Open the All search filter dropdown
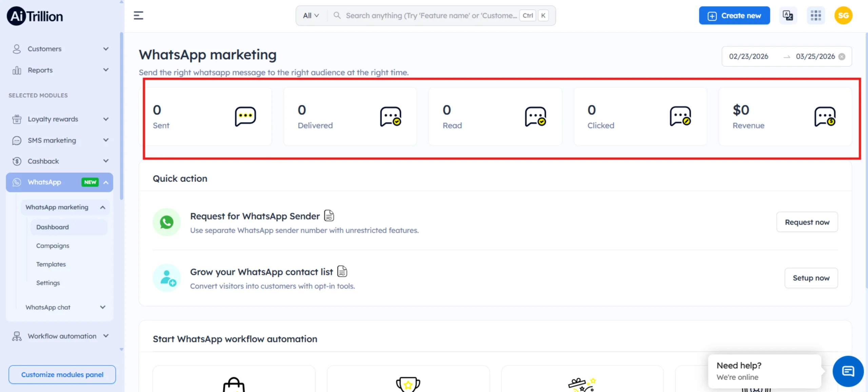The height and width of the screenshot is (392, 868). pos(310,15)
